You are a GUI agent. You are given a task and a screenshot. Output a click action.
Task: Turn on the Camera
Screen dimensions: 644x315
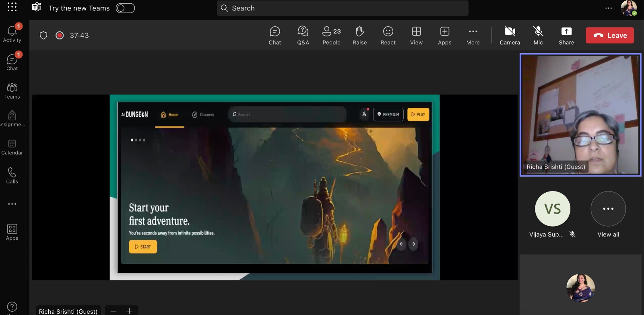(x=510, y=35)
